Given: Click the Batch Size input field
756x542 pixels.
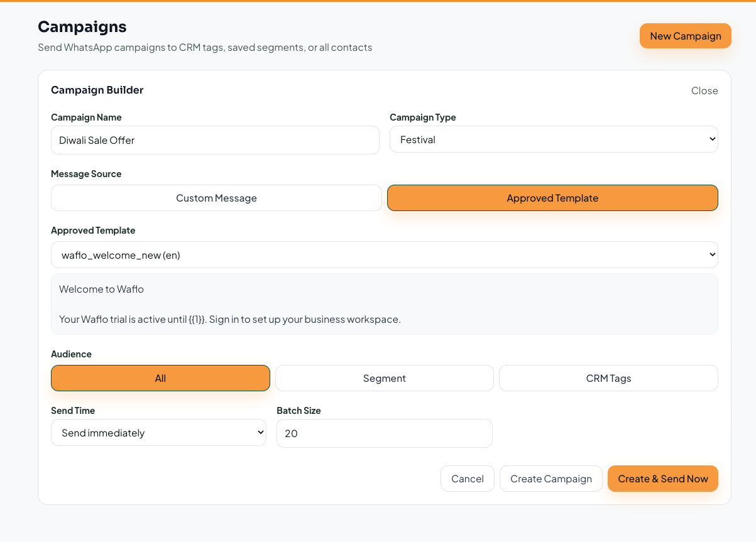Looking at the screenshot, I should pyautogui.click(x=385, y=433).
